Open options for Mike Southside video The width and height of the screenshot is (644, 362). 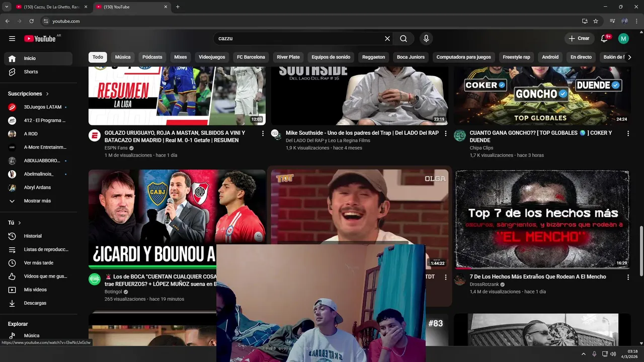(x=445, y=133)
